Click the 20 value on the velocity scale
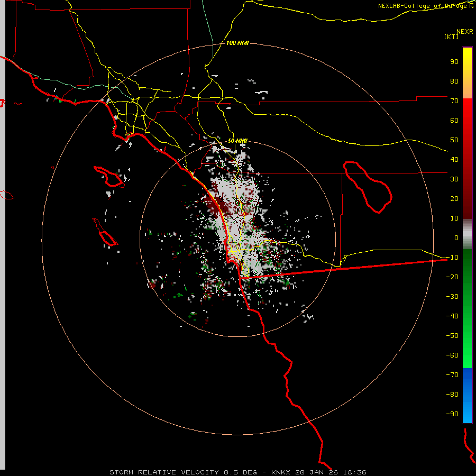The height and width of the screenshot is (476, 476). click(454, 199)
